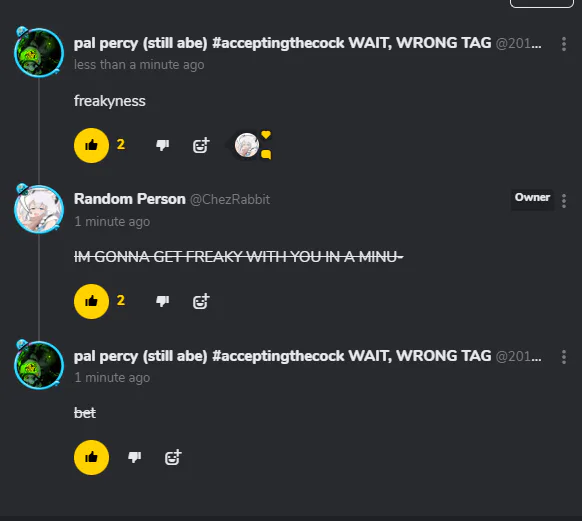Click the Owner badge
This screenshot has height=521, width=582.
click(x=532, y=197)
